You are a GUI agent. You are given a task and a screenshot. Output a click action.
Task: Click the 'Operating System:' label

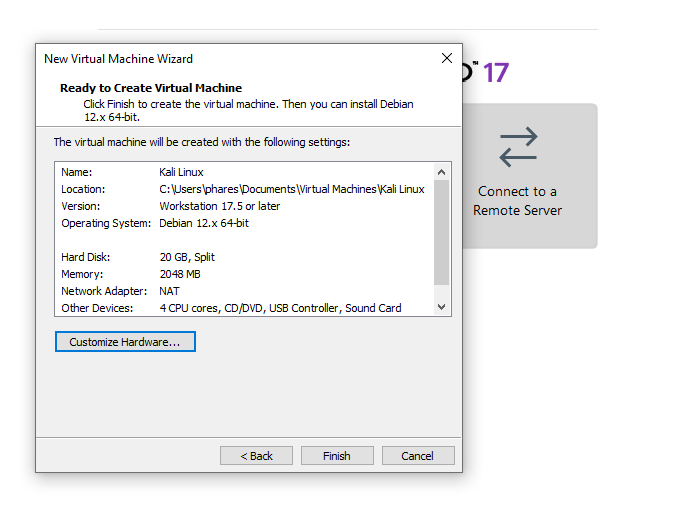tap(106, 223)
